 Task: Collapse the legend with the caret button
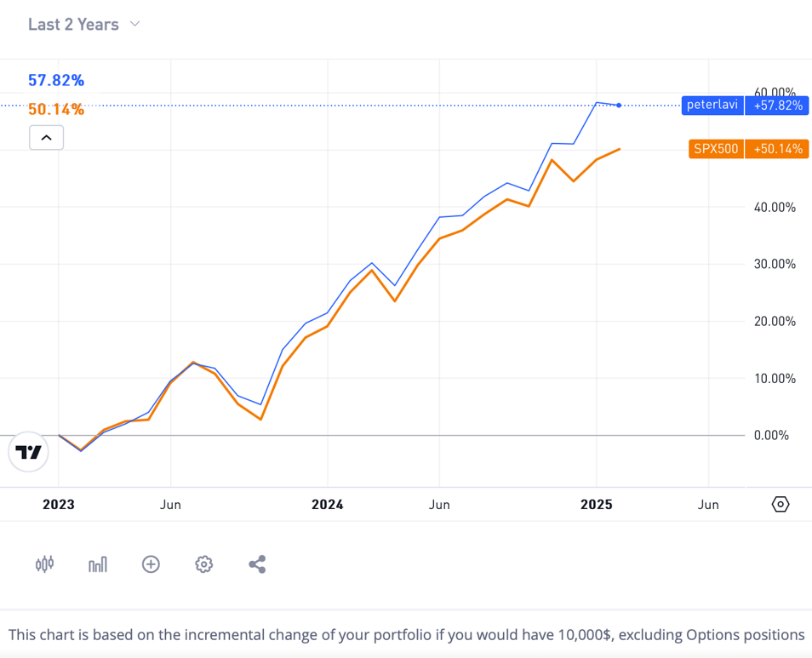(46, 137)
